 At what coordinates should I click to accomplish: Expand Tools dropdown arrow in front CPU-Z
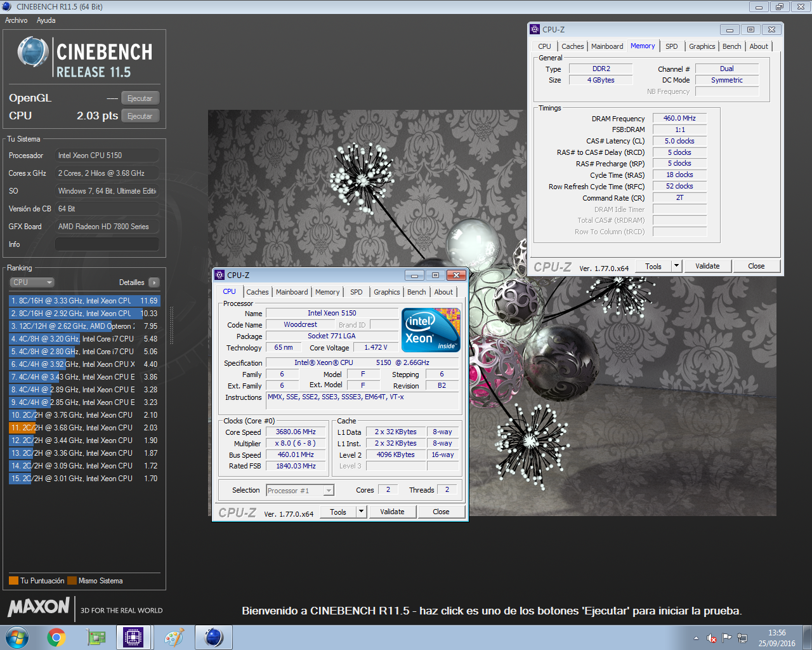pos(362,512)
